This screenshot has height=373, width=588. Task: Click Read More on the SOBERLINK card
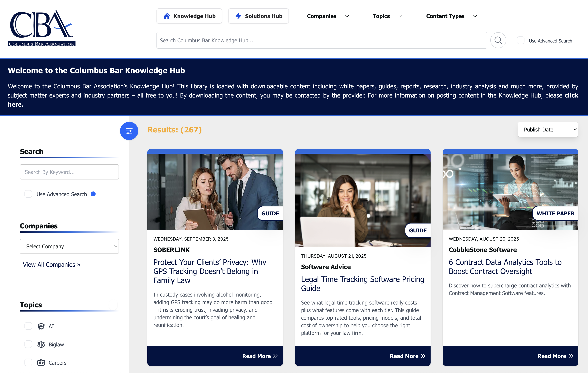pyautogui.click(x=260, y=356)
